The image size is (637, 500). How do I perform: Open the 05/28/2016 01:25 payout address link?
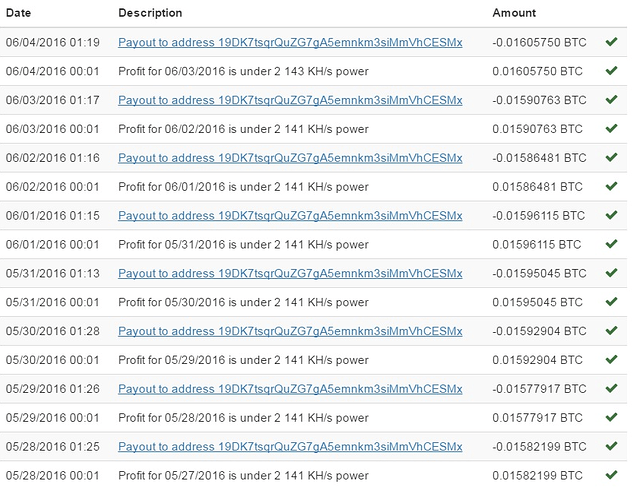(290, 446)
